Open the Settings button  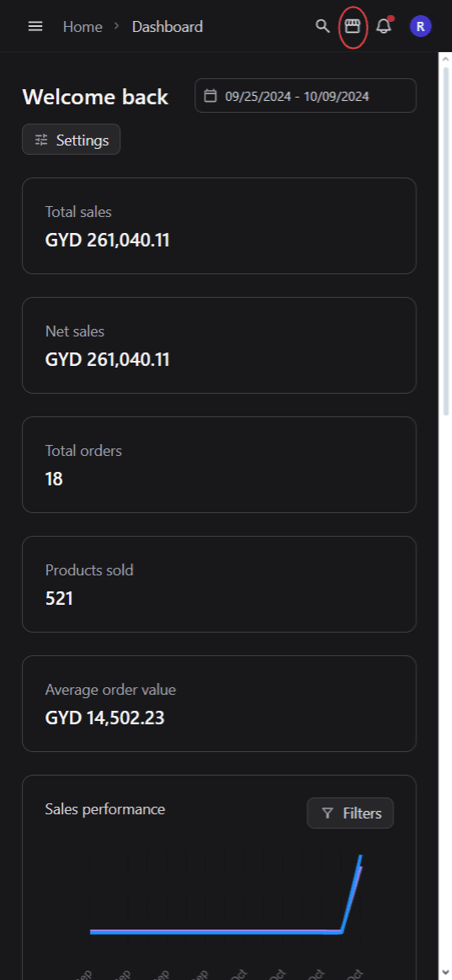[72, 140]
